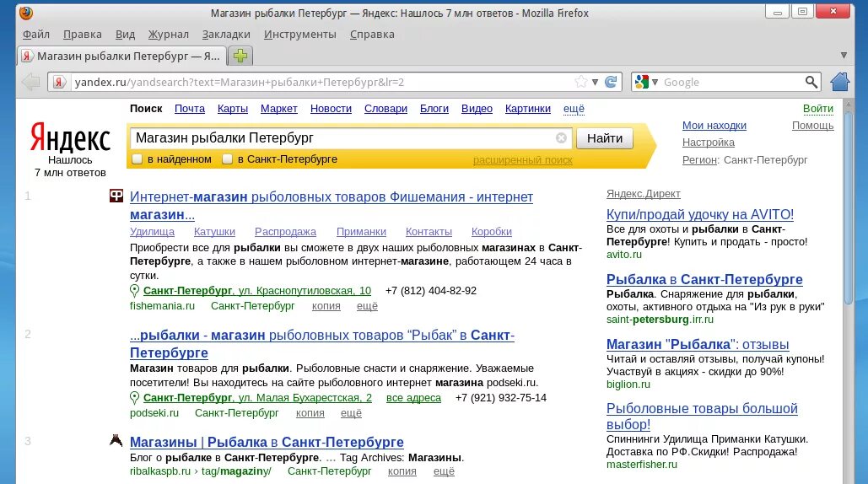Open the Вид menu

click(x=125, y=35)
